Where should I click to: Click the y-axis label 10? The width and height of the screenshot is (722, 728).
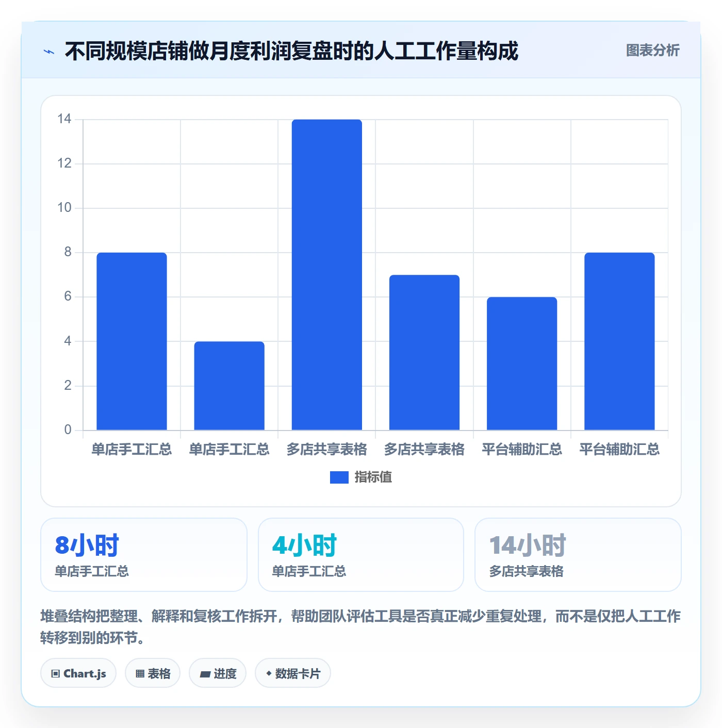pos(64,208)
